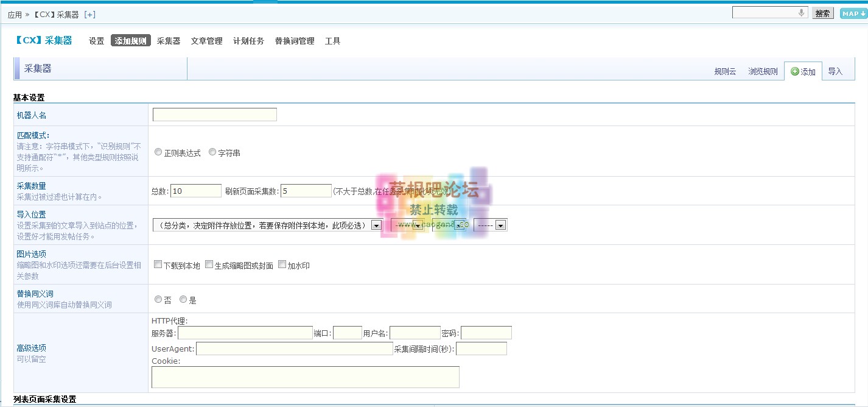868x407 pixels.
Task: Select the 正则表达式 radio button
Action: [x=158, y=152]
